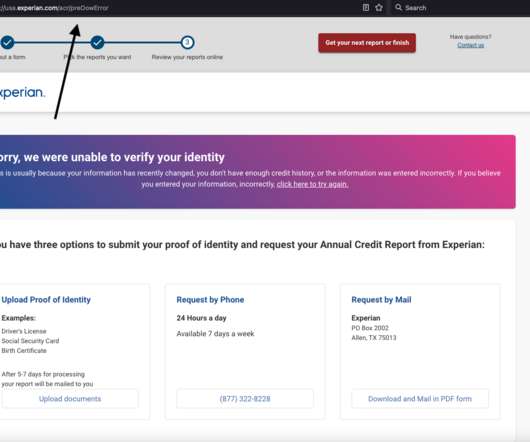Click the Experian logo
The image size is (530, 442).
point(22,92)
